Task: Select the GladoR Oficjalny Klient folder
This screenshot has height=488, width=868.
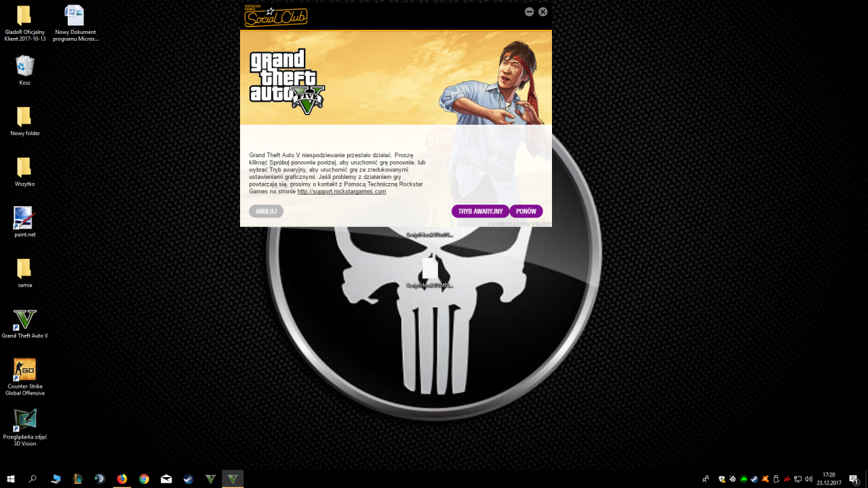Action: pyautogui.click(x=24, y=24)
